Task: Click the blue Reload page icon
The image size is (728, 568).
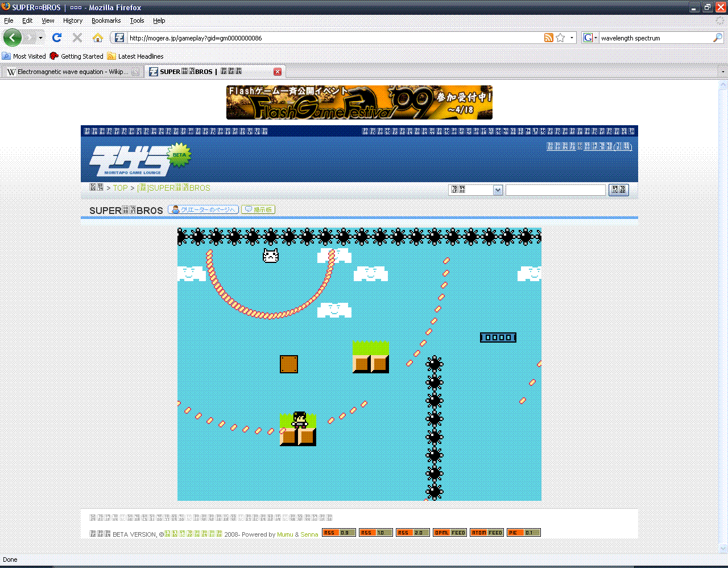Action: pyautogui.click(x=56, y=38)
